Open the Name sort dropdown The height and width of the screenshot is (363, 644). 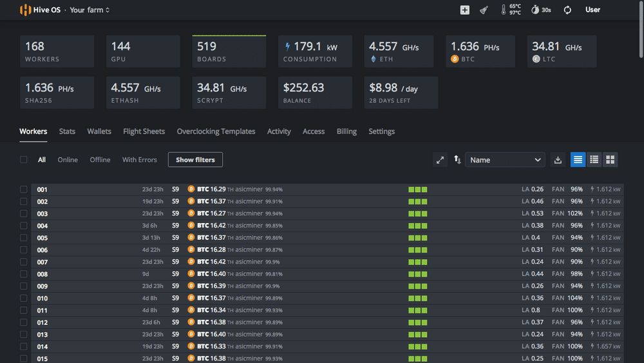(x=505, y=160)
